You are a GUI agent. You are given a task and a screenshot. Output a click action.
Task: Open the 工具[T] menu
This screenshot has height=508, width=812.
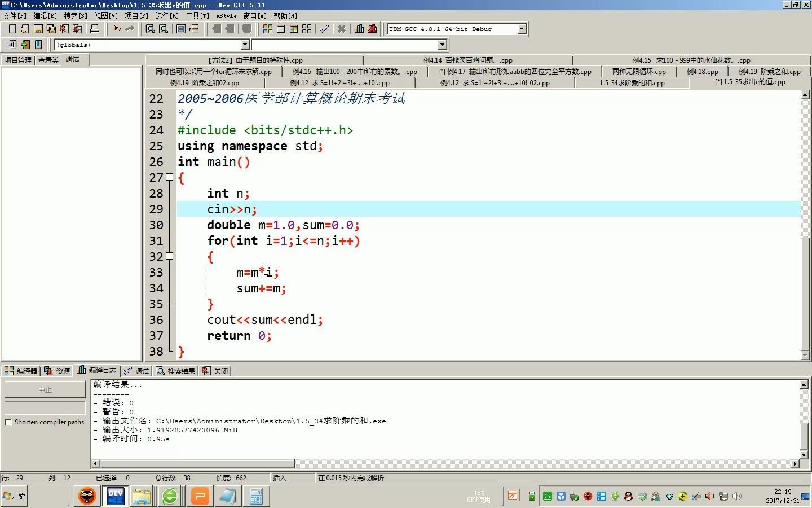[x=197, y=16]
